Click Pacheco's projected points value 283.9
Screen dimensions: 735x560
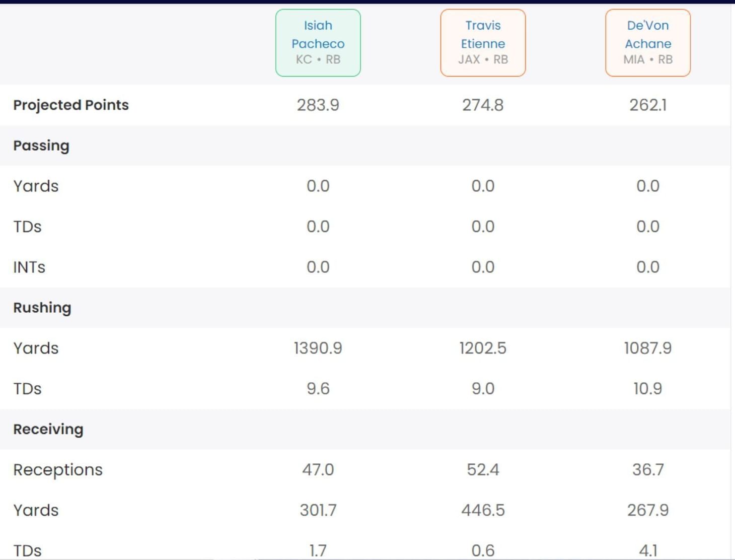(x=318, y=105)
